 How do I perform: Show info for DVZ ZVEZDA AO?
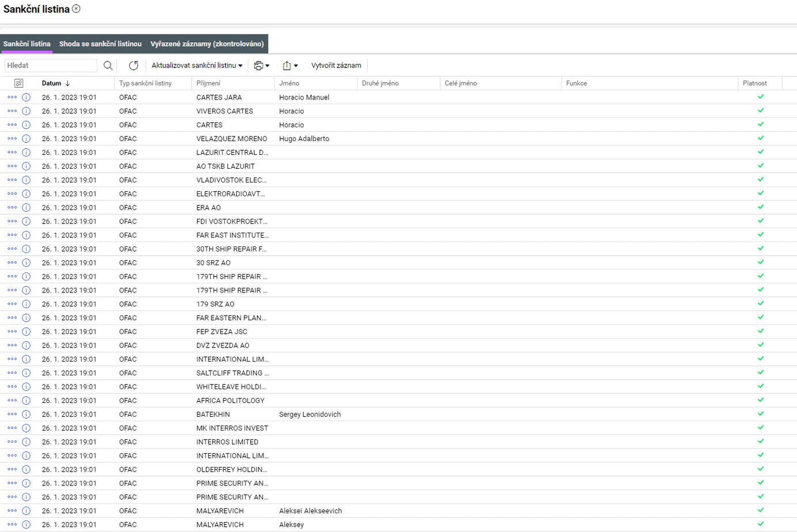pos(26,346)
